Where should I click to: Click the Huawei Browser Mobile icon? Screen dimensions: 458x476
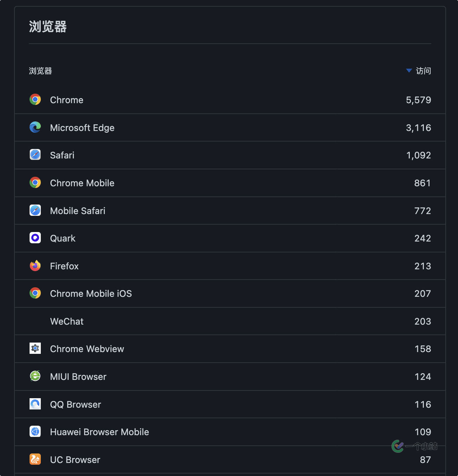click(35, 432)
